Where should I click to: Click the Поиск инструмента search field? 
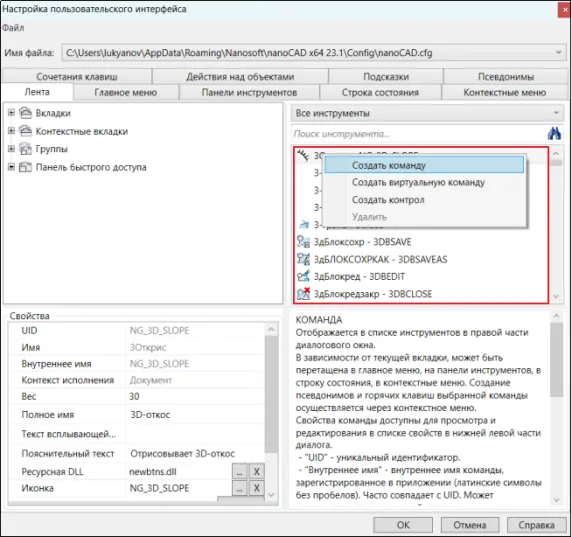point(419,134)
